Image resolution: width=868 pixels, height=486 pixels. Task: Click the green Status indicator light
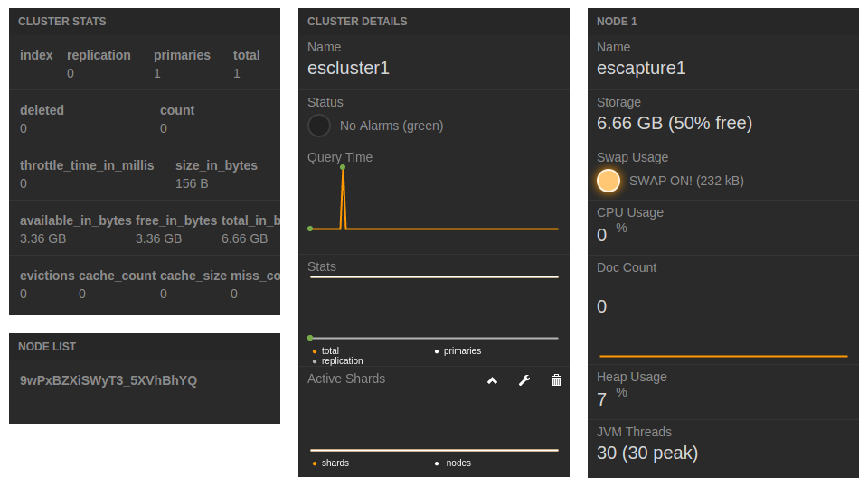pyautogui.click(x=319, y=126)
